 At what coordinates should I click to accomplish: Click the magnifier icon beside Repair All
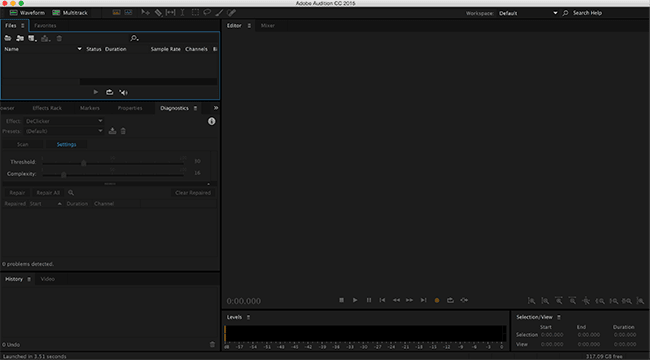click(71, 192)
